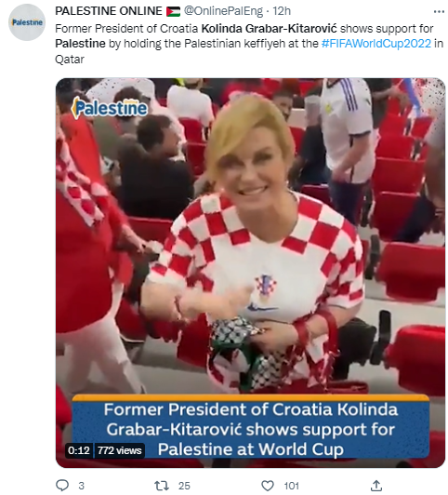The image size is (448, 495).
Task: Click the Palestine watermark logo in video
Action: 110,108
